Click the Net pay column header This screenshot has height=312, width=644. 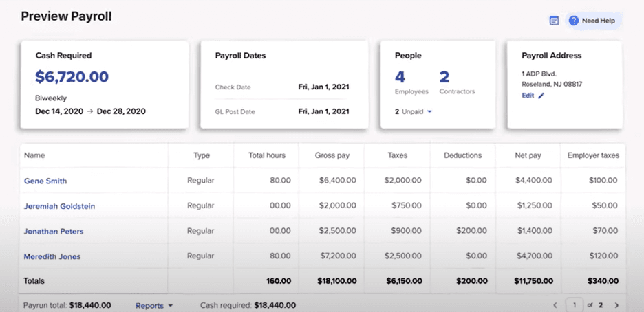tap(528, 155)
